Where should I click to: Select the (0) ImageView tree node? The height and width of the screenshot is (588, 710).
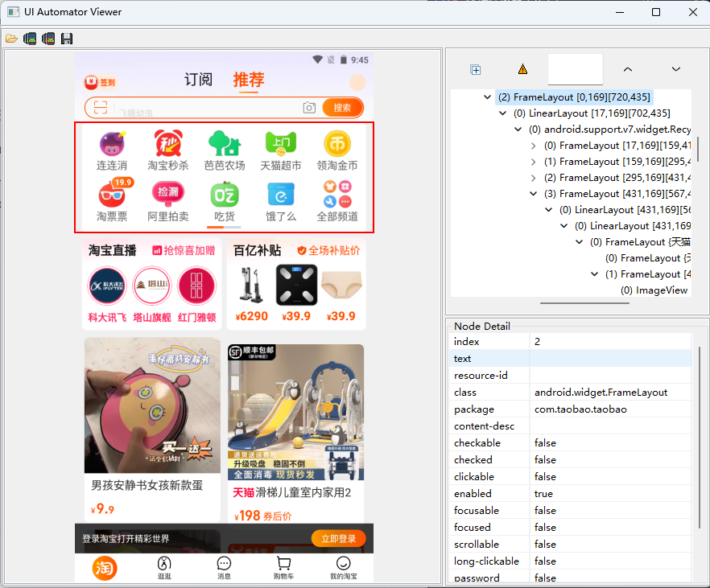(x=654, y=290)
